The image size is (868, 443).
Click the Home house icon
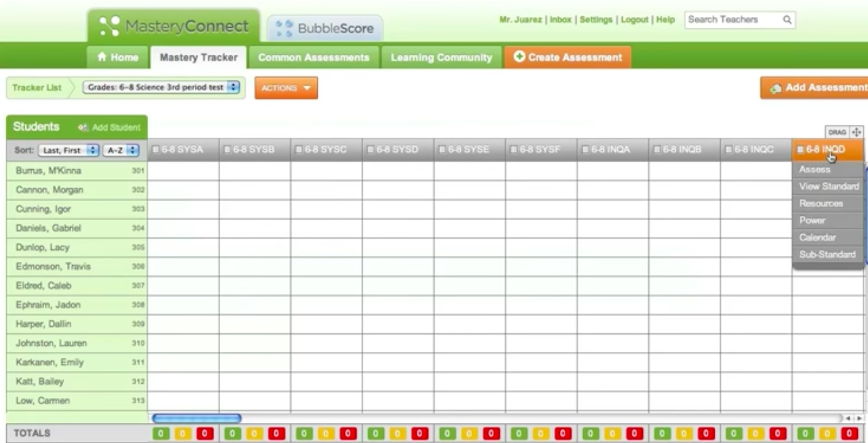[x=102, y=57]
